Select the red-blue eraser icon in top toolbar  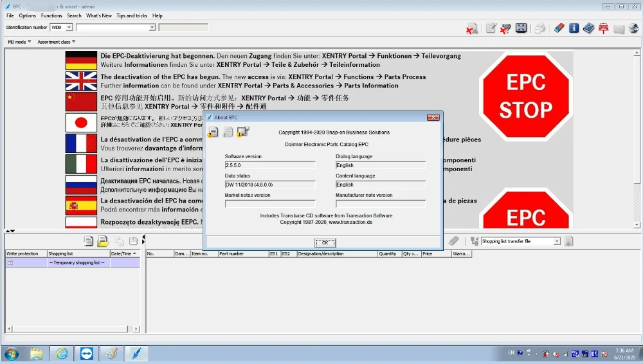[559, 28]
